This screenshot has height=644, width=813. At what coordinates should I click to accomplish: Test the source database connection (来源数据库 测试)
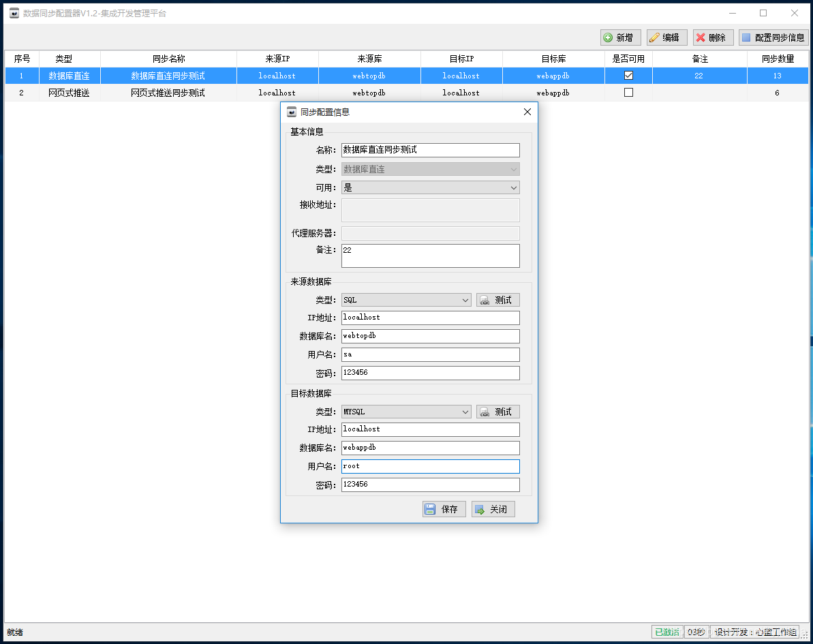coord(497,300)
